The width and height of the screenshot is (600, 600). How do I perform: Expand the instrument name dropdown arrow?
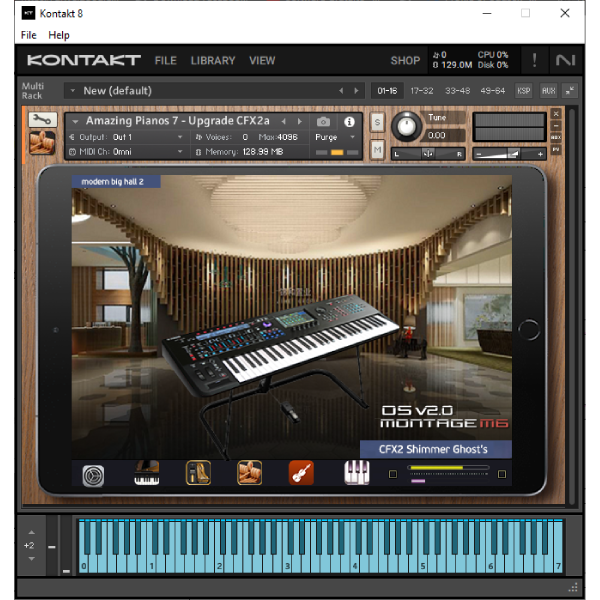(x=75, y=122)
